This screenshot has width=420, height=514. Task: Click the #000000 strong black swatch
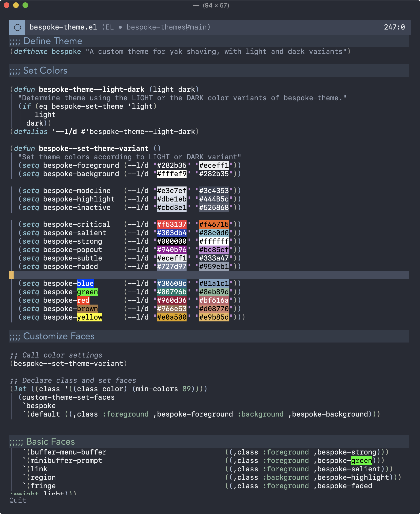click(x=172, y=241)
